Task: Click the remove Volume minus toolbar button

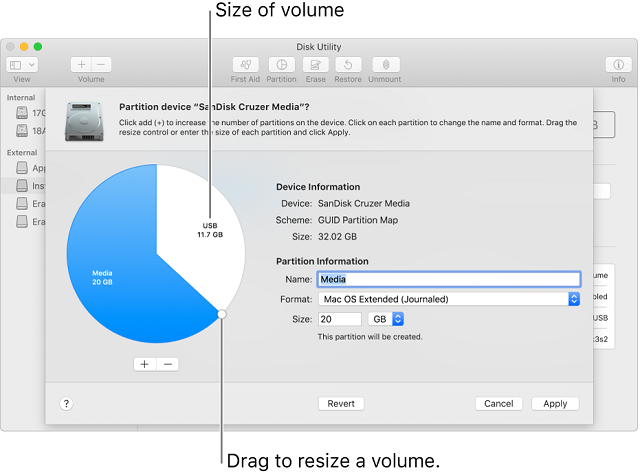Action: [101, 64]
